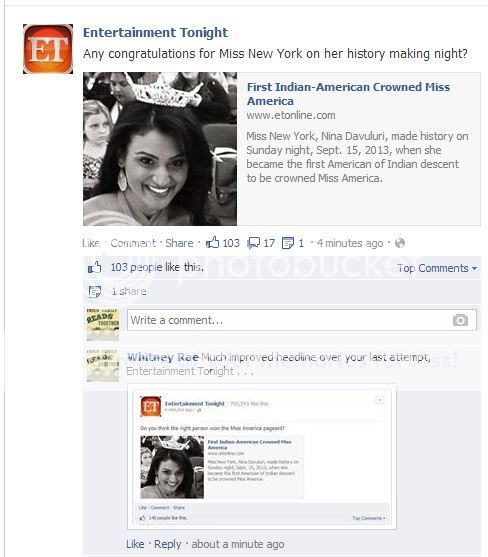Click the comment bubble icon beside 17

click(254, 243)
